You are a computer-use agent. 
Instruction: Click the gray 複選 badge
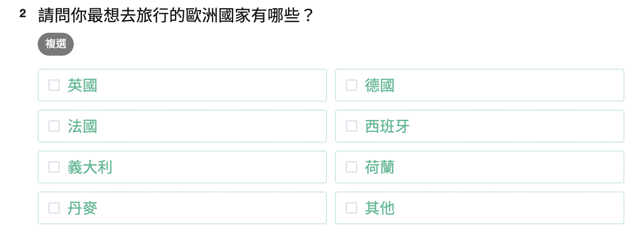point(56,44)
